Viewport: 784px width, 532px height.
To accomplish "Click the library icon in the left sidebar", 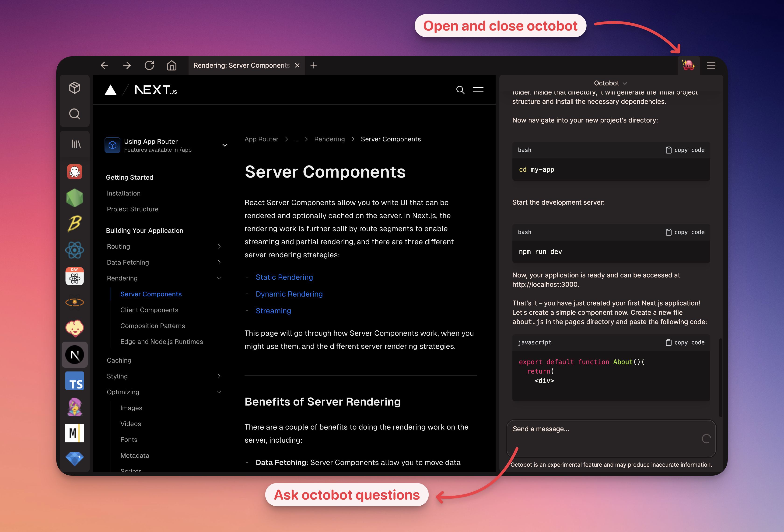I will tap(75, 144).
